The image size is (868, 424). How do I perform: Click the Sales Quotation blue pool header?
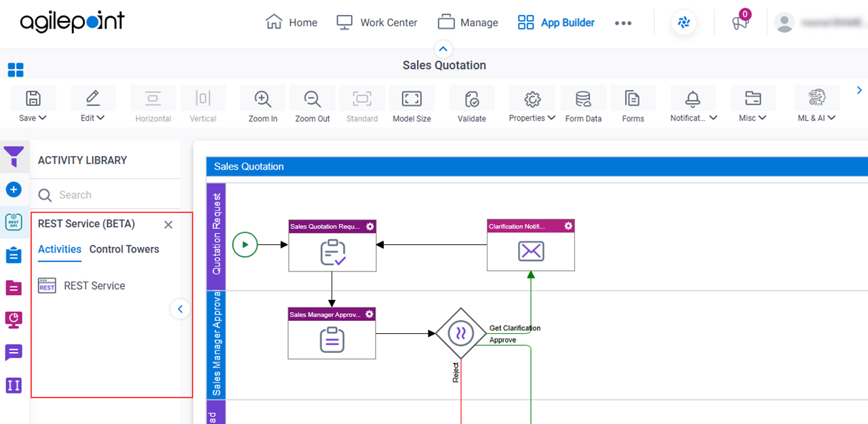pyautogui.click(x=537, y=166)
